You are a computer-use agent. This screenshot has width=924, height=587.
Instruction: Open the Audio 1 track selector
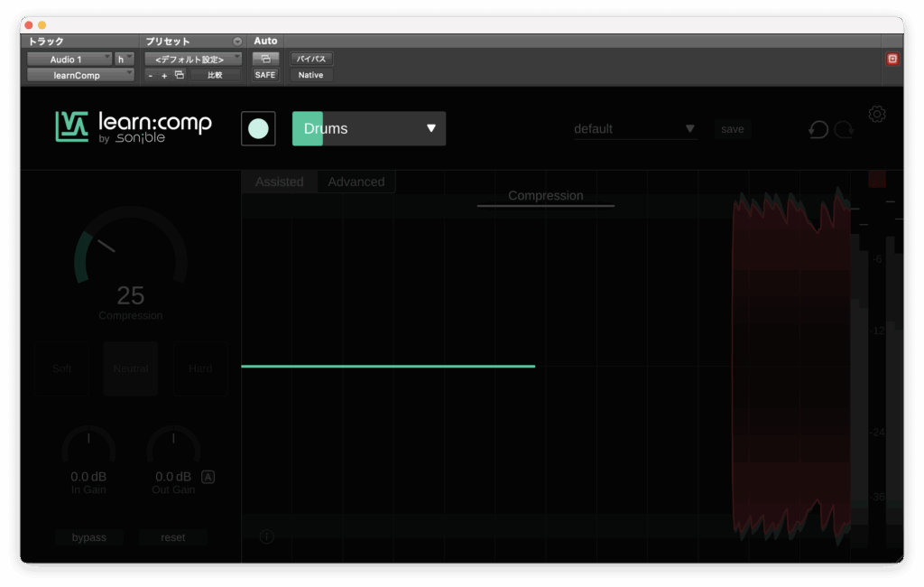69,59
